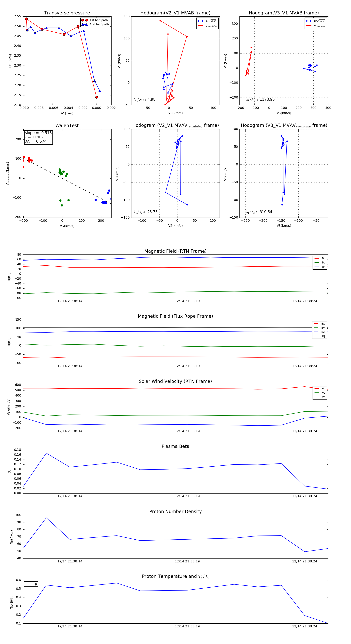
Task: Click the Bx' legend entry
Action: pos(320,324)
